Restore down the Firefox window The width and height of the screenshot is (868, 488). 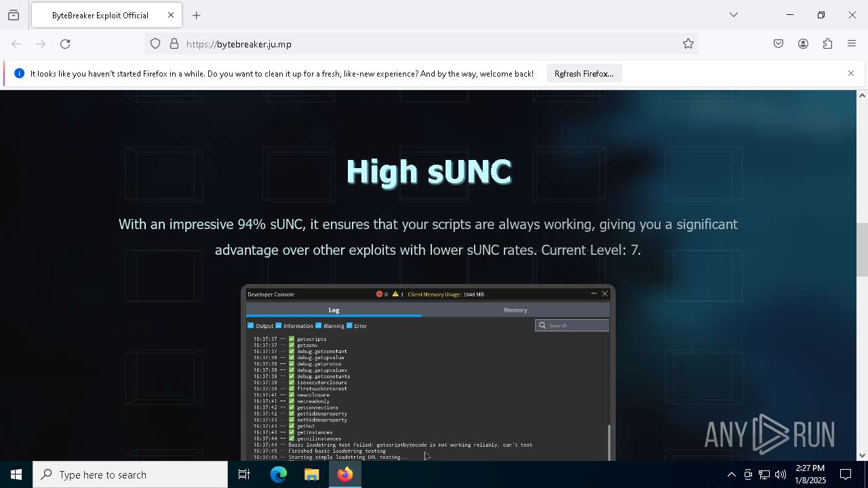tap(821, 15)
